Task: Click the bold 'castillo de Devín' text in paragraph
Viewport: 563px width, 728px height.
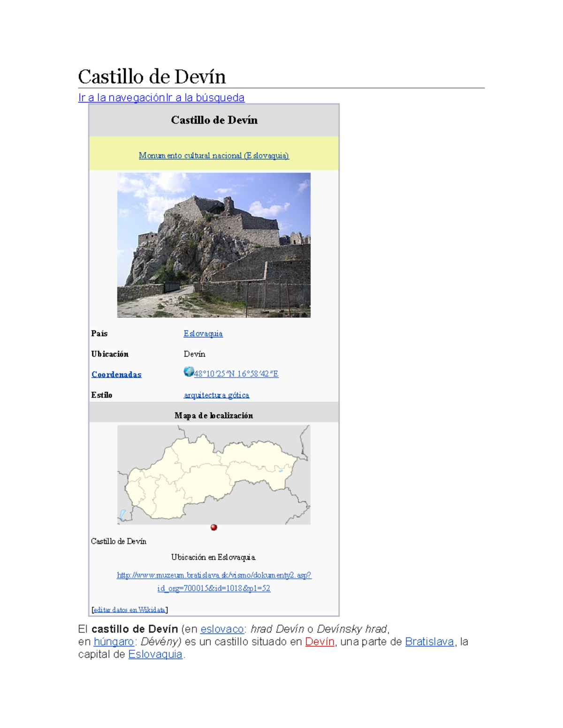Action: coord(135,629)
